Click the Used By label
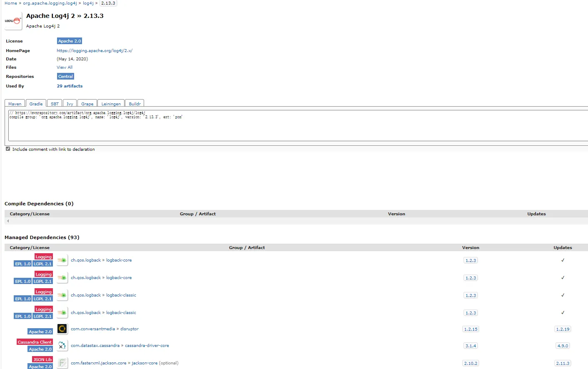This screenshot has height=369, width=588. (15, 86)
